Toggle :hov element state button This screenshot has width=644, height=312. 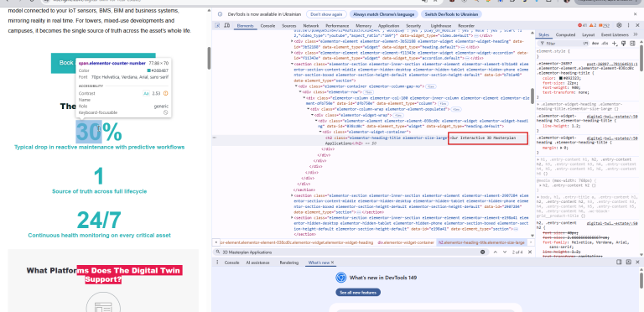pos(595,43)
